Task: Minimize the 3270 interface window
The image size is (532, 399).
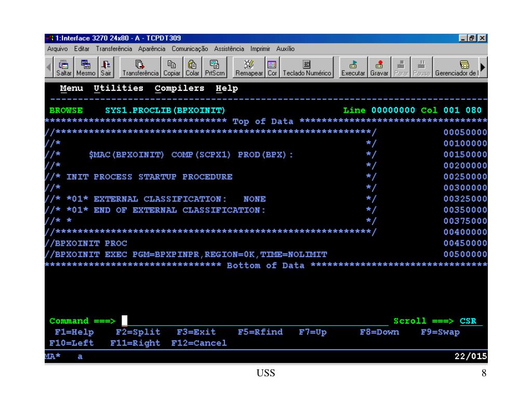Action: tap(463, 38)
